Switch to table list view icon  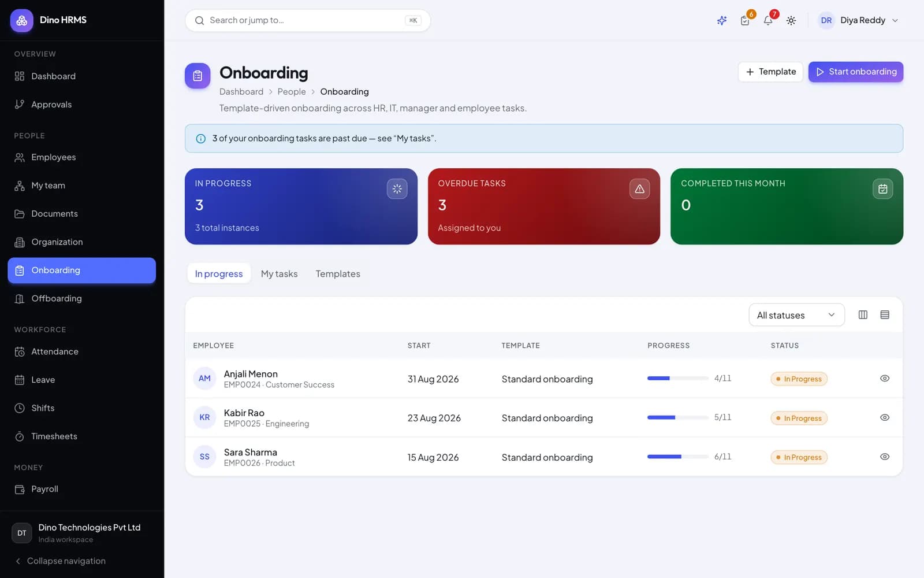885,315
